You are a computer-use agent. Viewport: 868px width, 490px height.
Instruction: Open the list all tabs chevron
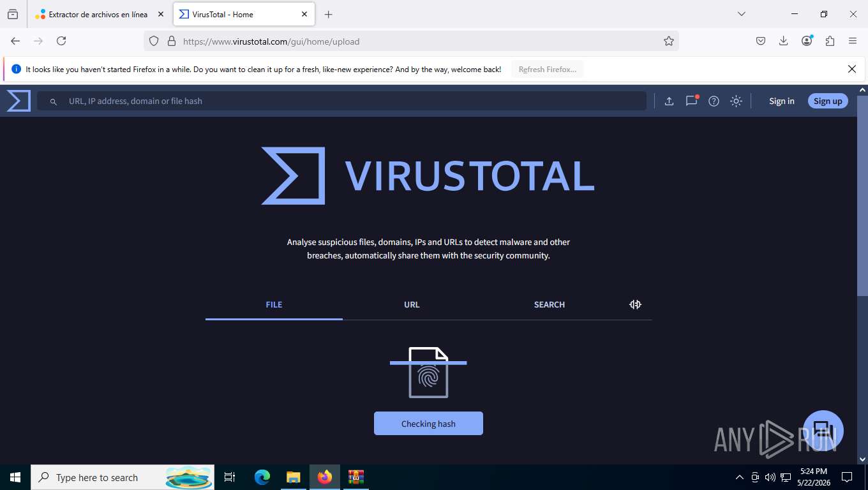coord(741,14)
